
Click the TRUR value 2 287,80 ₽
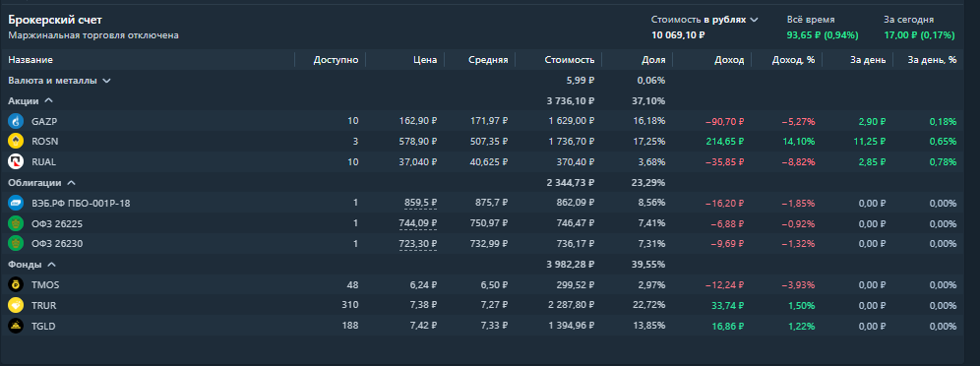(x=571, y=305)
